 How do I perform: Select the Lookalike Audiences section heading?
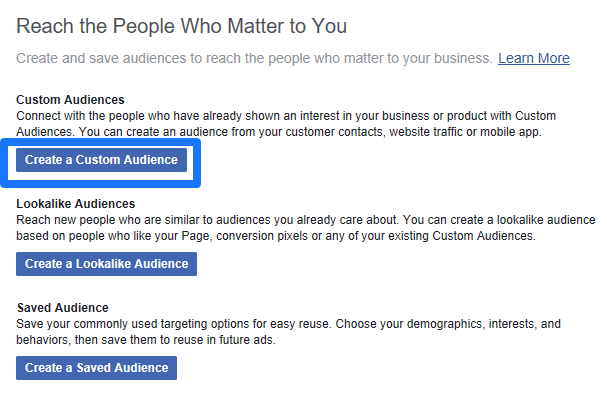(76, 204)
